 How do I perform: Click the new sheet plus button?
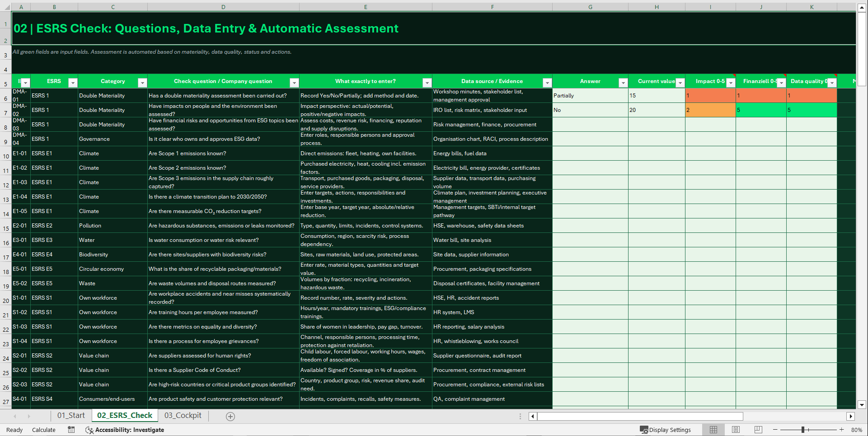230,416
